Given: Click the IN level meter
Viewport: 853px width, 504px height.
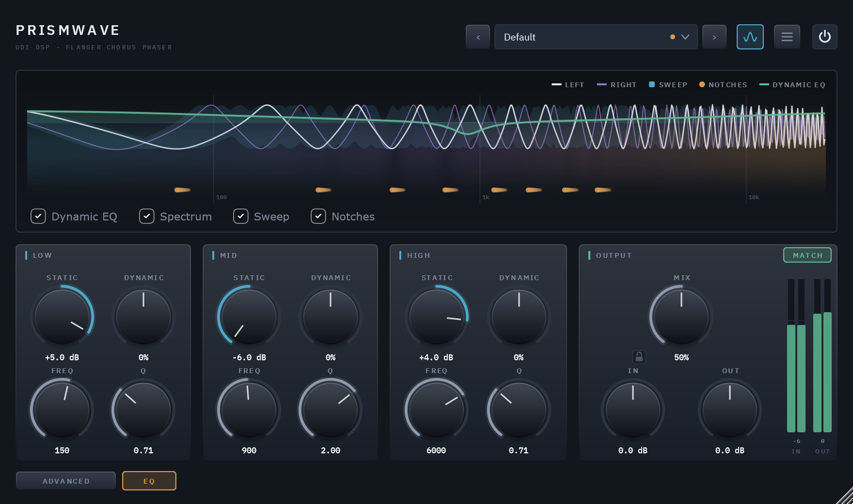Looking at the screenshot, I should (796, 355).
